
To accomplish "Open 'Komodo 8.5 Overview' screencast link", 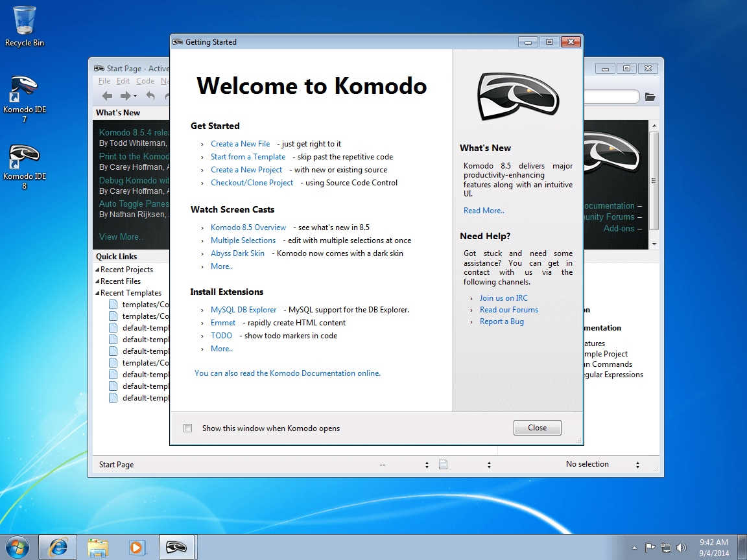I will pos(248,227).
